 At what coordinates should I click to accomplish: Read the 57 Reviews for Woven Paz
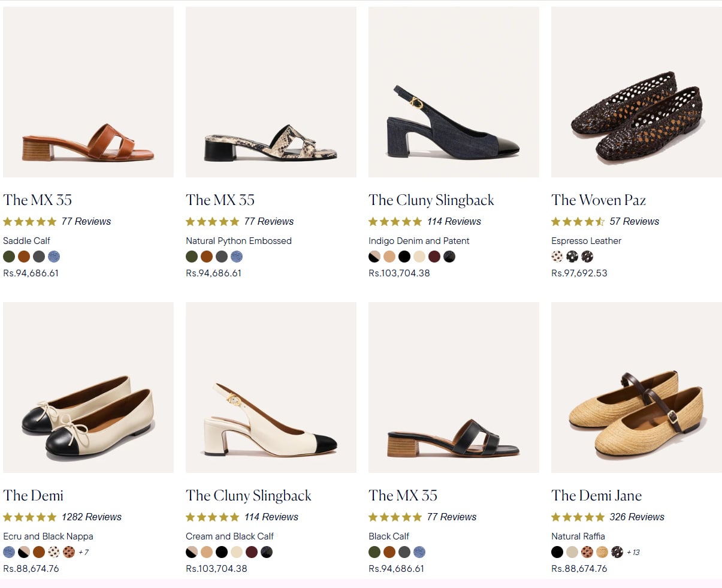(x=634, y=222)
